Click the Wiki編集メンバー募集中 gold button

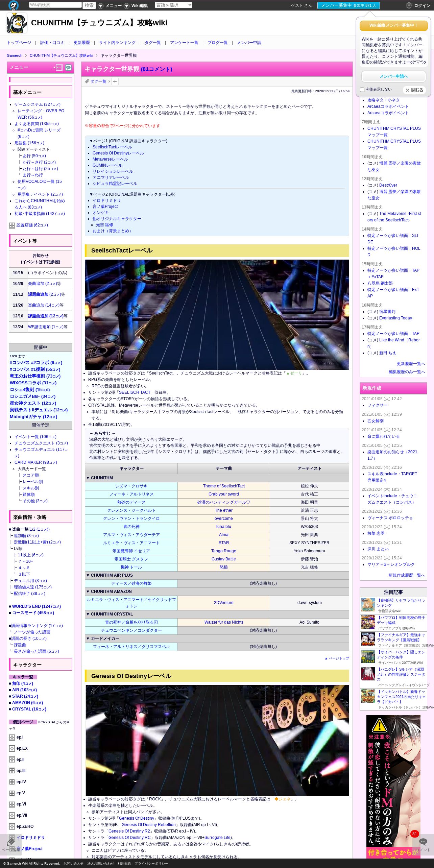[394, 26]
